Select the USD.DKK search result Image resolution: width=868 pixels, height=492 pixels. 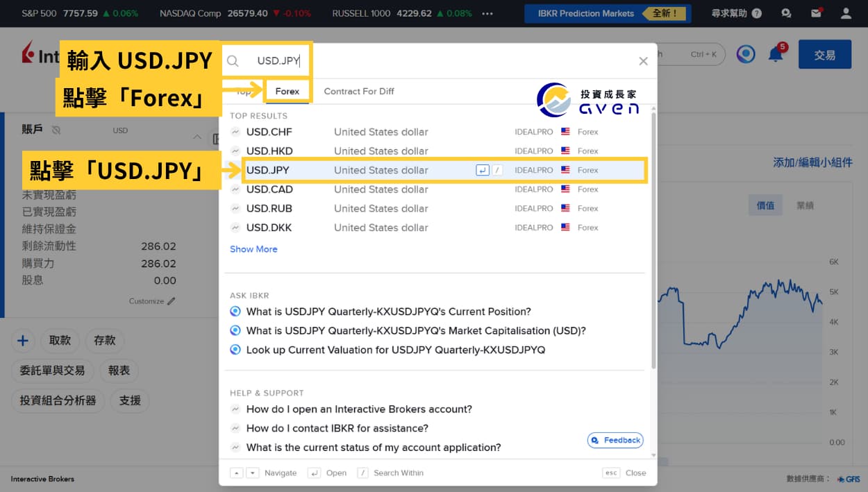tap(436, 228)
